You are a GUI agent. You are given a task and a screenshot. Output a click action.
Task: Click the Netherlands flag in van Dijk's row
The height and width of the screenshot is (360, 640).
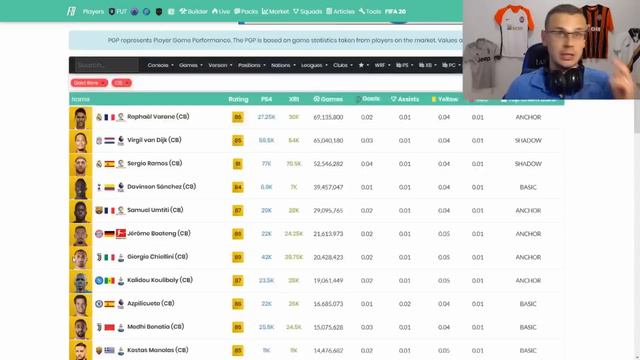point(109,140)
